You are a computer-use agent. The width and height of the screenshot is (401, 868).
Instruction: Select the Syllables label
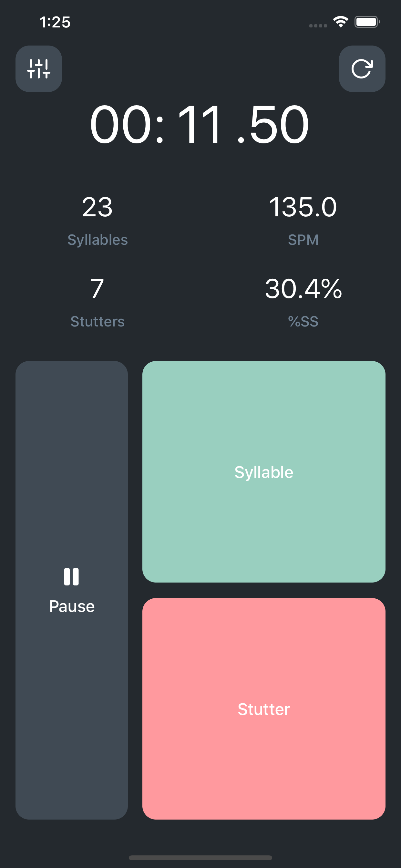tap(98, 240)
